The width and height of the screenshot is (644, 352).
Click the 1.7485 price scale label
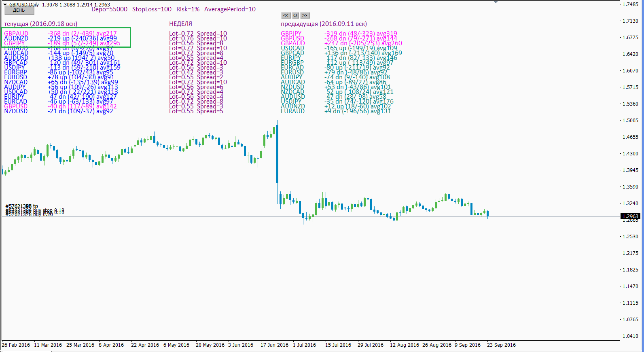[x=630, y=4]
